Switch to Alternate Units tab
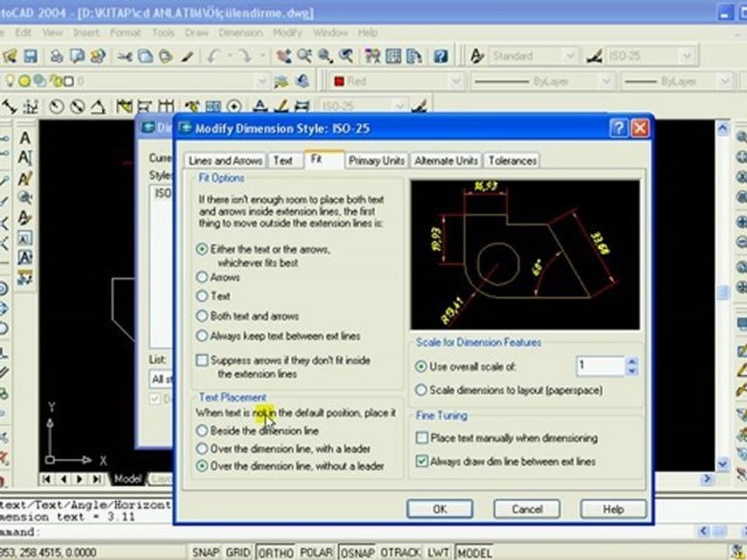This screenshot has height=560, width=747. (446, 161)
